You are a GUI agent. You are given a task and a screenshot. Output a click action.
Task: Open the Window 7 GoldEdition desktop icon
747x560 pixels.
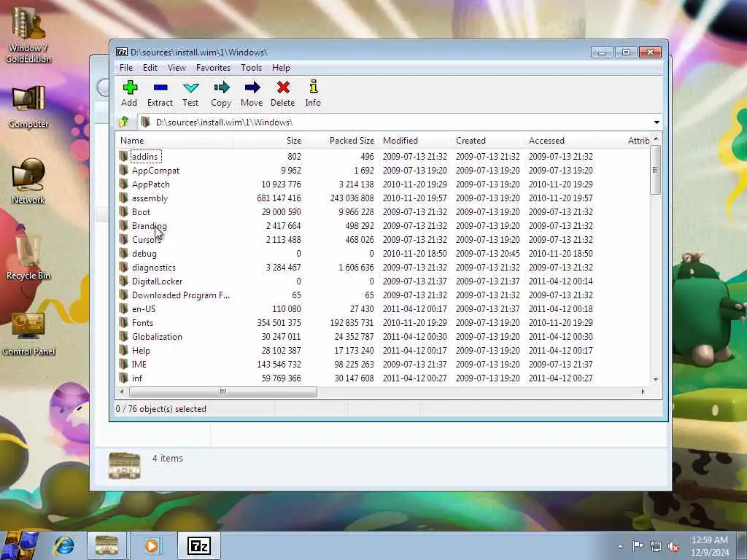point(28,36)
